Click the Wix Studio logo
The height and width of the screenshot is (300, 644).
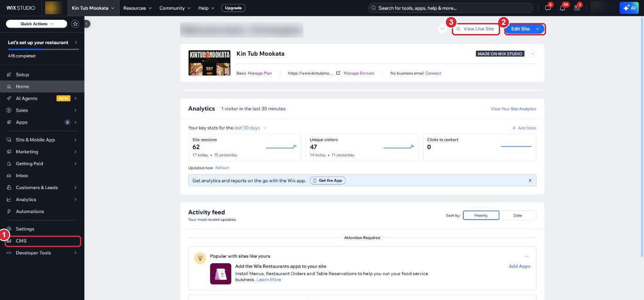click(21, 8)
